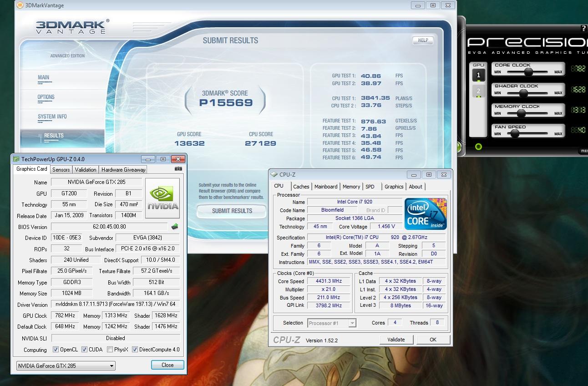Click the Core Voltage value 1.456 V
This screenshot has width=588, height=386.
point(386,226)
